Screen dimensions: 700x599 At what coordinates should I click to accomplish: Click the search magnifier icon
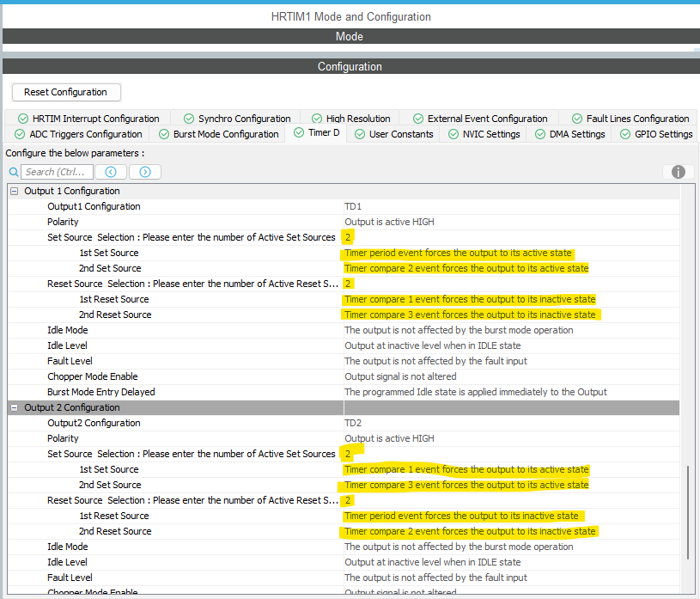click(14, 172)
